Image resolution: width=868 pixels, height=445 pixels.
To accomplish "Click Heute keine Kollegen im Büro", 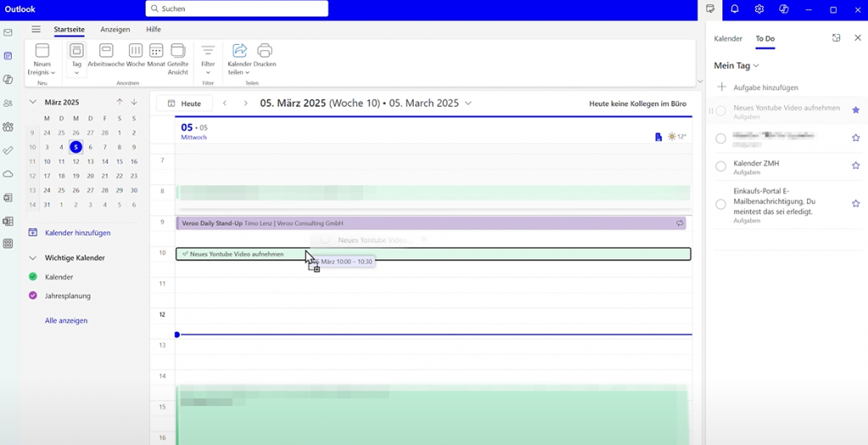I will coord(637,103).
